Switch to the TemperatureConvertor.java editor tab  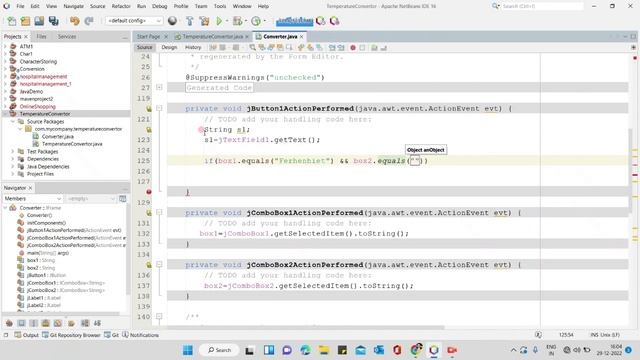212,37
